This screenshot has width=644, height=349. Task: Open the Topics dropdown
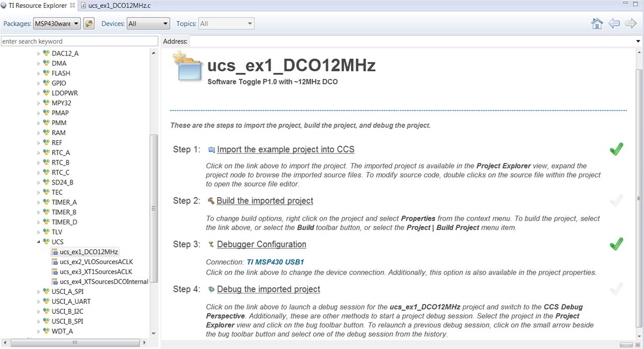coord(226,24)
